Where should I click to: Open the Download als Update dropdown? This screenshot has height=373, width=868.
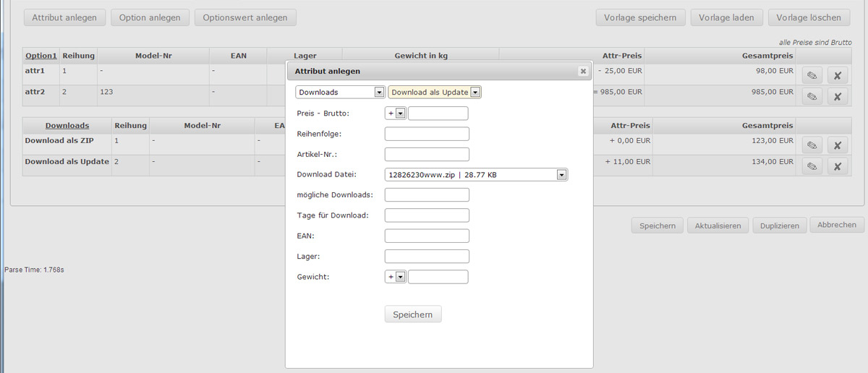[475, 93]
